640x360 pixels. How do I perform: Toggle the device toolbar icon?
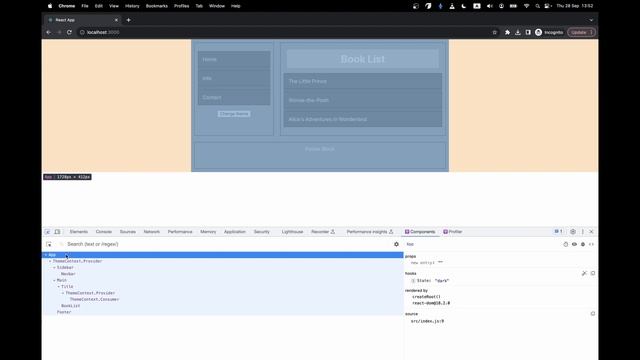click(57, 232)
